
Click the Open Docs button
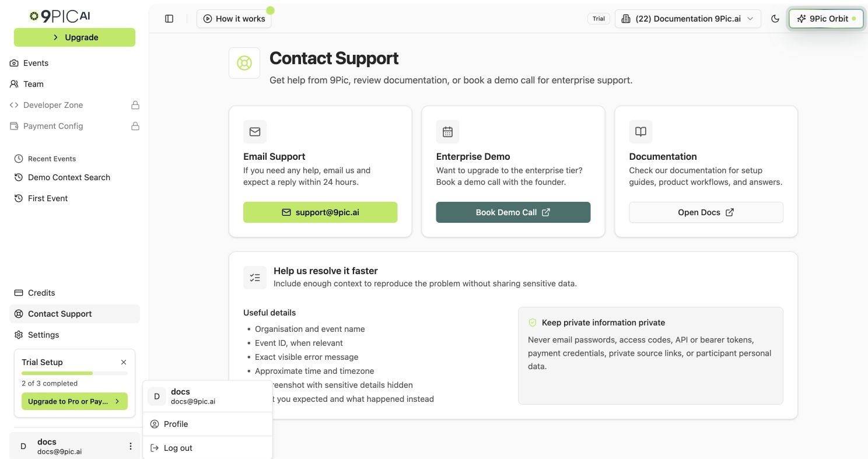click(706, 212)
